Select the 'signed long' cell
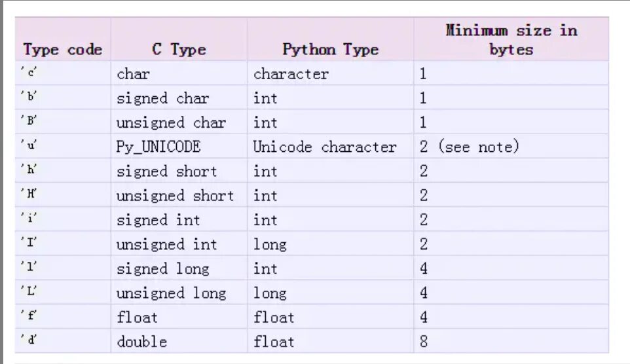 pyautogui.click(x=179, y=268)
